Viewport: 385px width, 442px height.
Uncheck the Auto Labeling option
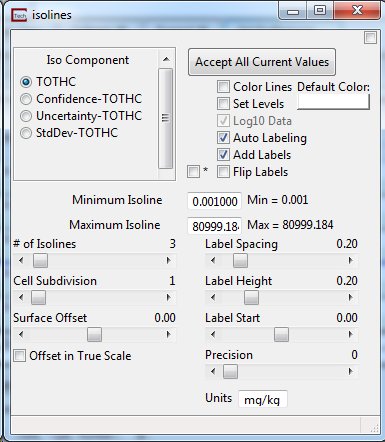223,138
